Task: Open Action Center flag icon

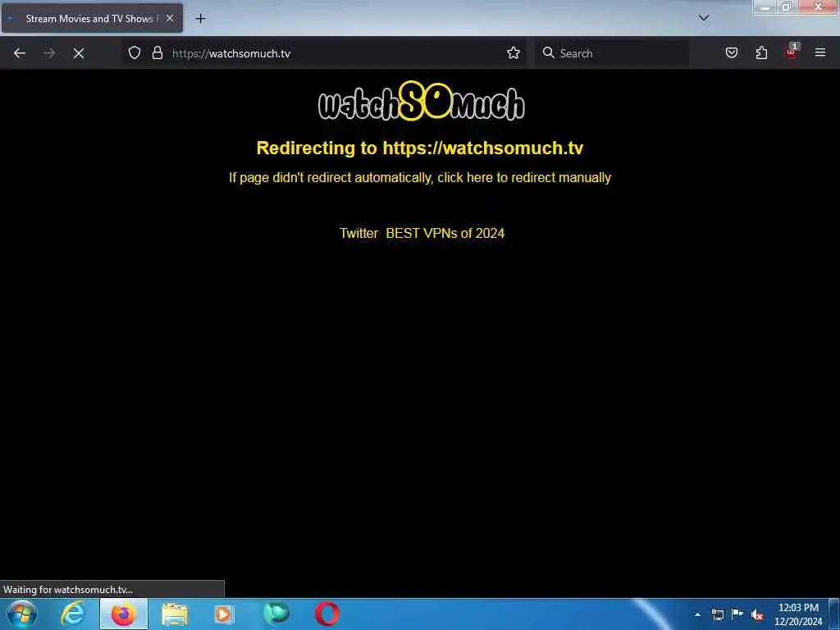Action: [x=737, y=614]
